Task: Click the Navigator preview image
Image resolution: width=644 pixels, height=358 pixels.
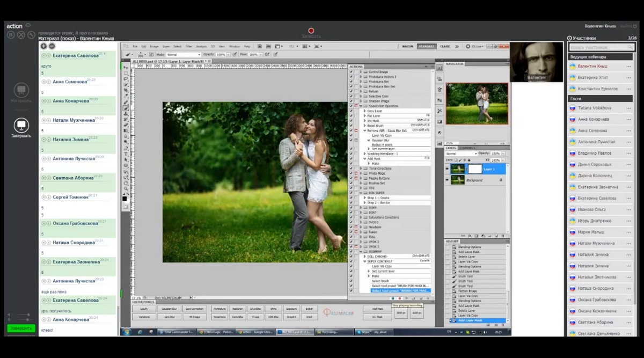Action: pos(477,104)
